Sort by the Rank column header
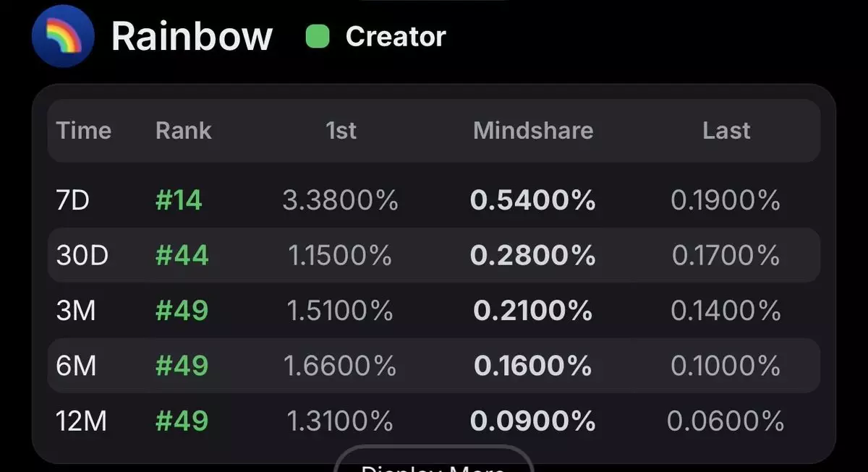Viewport: 868px width, 472px height. pos(183,131)
